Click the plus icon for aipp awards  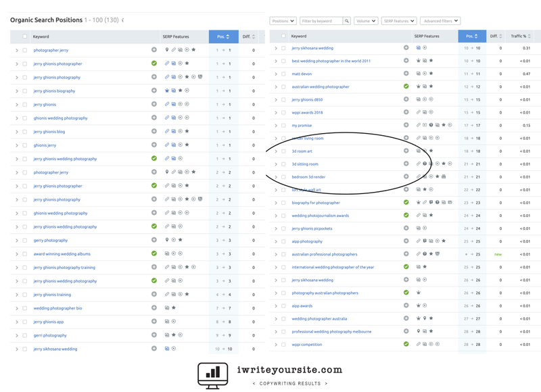tap(406, 305)
